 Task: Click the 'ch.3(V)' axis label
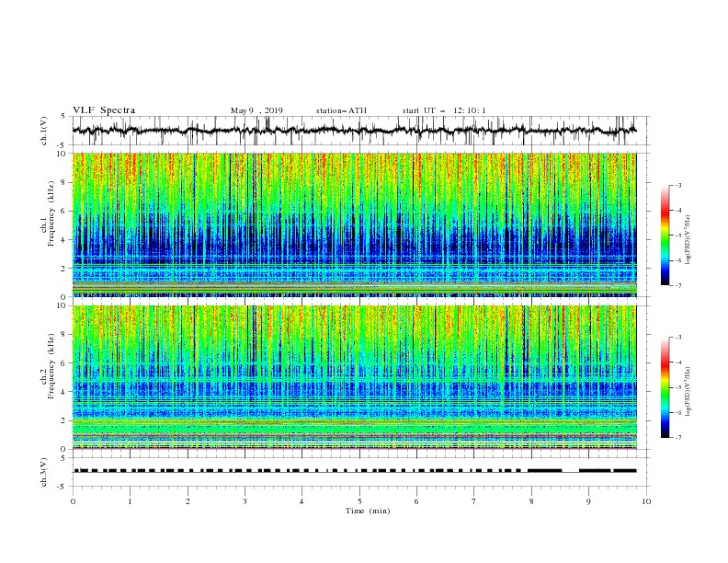(44, 472)
